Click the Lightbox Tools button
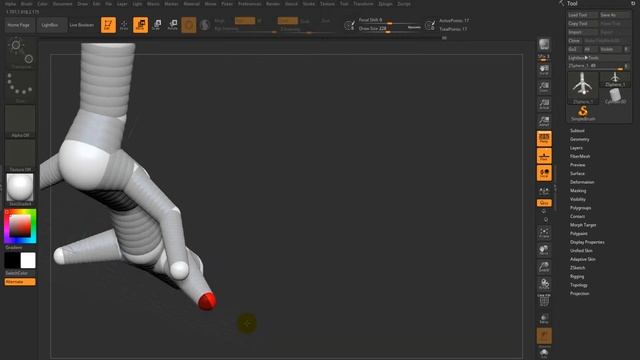This screenshot has height=360, width=640. point(599,58)
